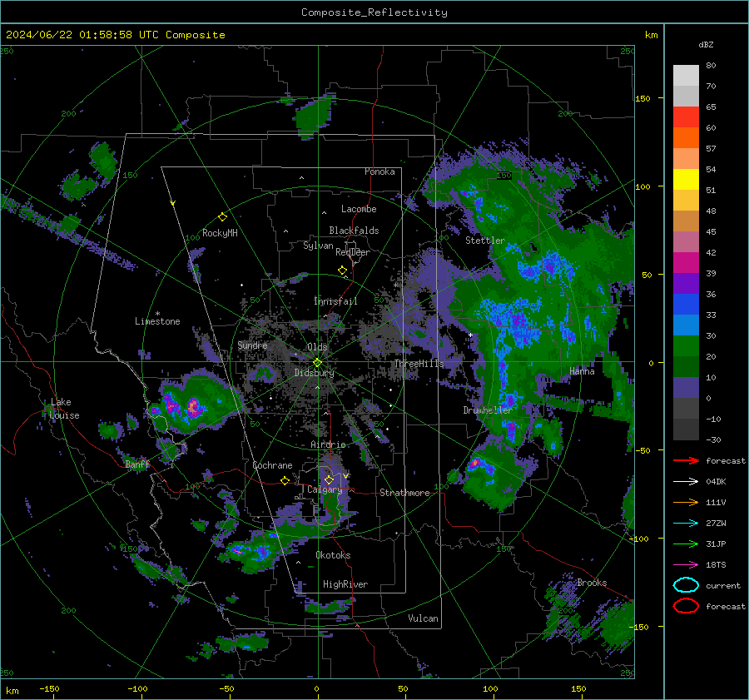Click the cyan 27ZW arrow icon
The image size is (749, 700).
click(x=686, y=524)
